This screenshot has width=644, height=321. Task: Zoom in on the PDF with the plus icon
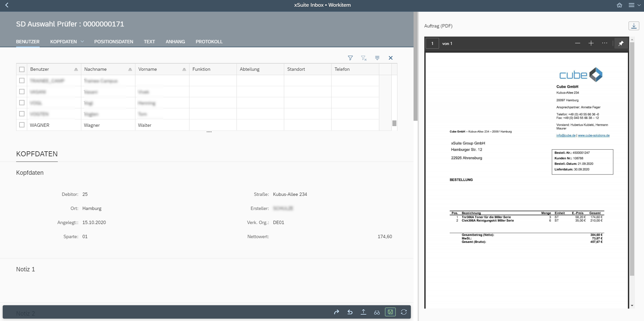[591, 43]
